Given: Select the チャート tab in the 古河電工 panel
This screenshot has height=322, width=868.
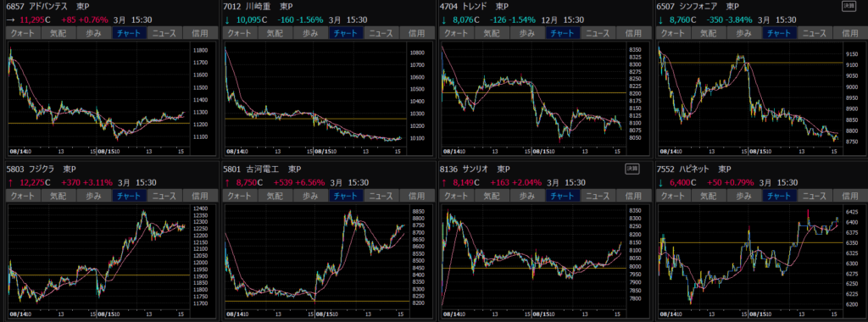Looking at the screenshot, I should [x=346, y=195].
